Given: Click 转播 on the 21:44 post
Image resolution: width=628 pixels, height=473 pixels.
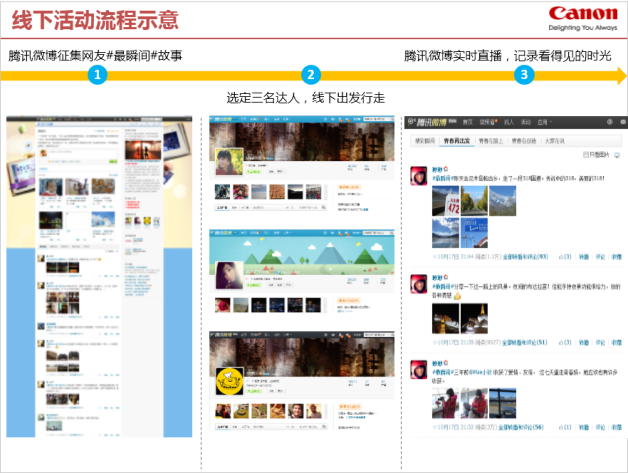Looking at the screenshot, I should point(584,257).
